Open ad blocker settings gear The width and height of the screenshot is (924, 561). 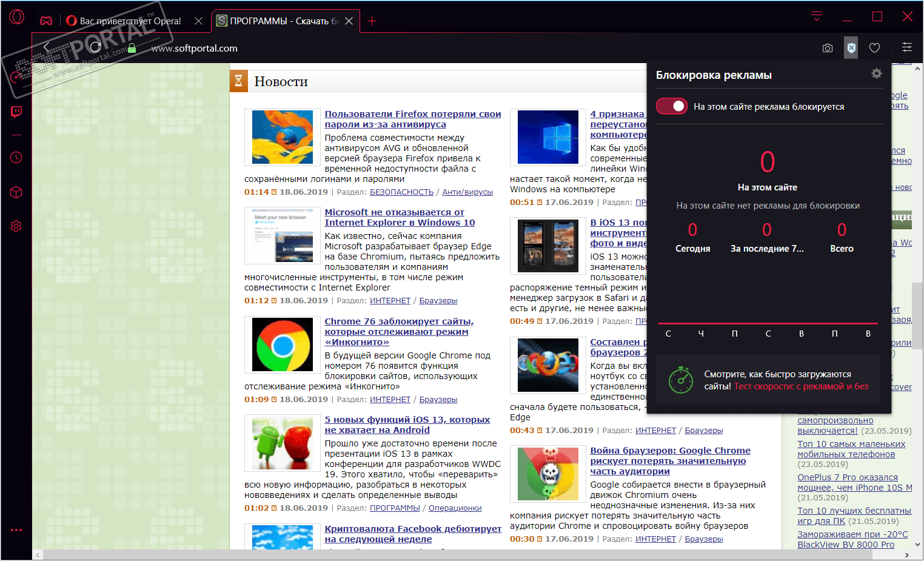[877, 73]
